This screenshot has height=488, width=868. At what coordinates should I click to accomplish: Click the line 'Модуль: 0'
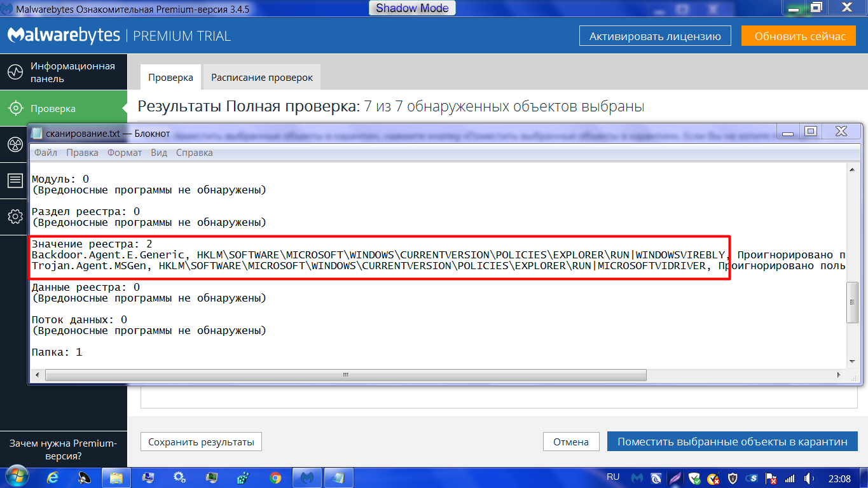point(60,179)
